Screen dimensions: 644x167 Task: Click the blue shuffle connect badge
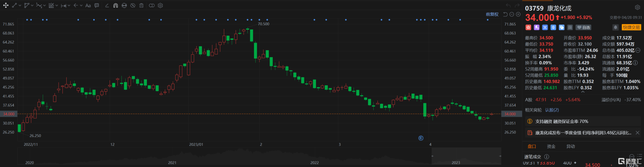[545, 27]
